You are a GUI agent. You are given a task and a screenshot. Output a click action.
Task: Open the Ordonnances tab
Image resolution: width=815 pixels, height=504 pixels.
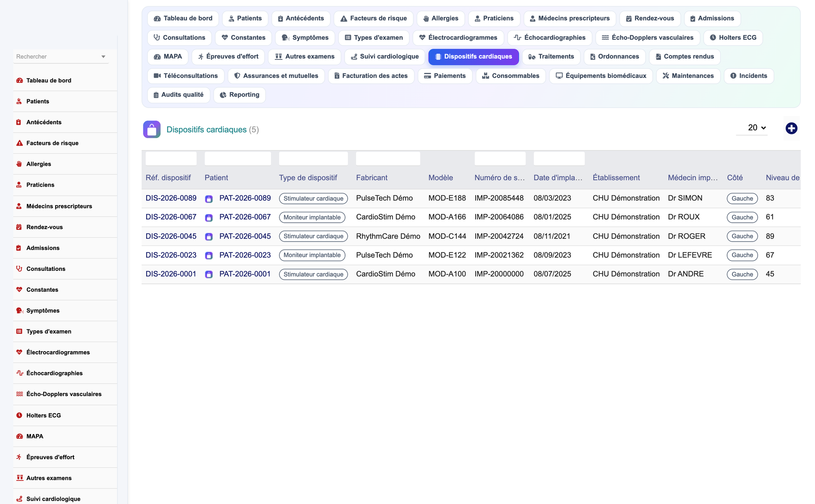coord(614,57)
